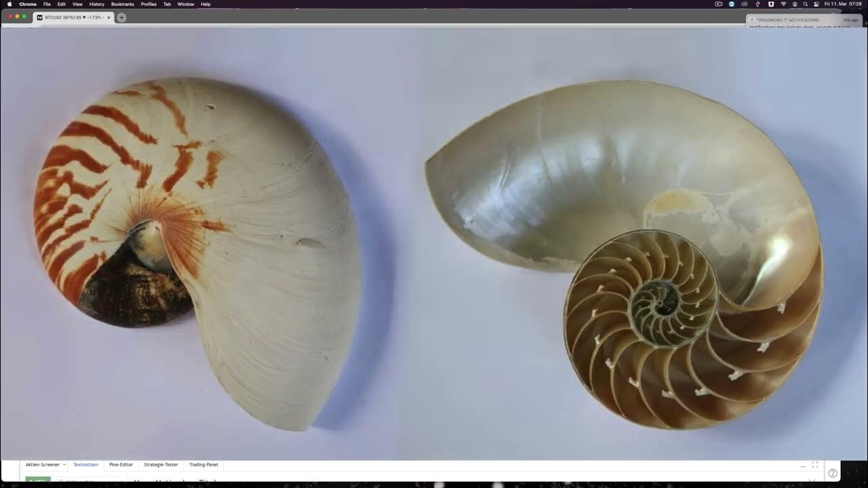Close the BTCUSD browser tab
The height and width of the screenshot is (488, 868).
pyautogui.click(x=108, y=18)
